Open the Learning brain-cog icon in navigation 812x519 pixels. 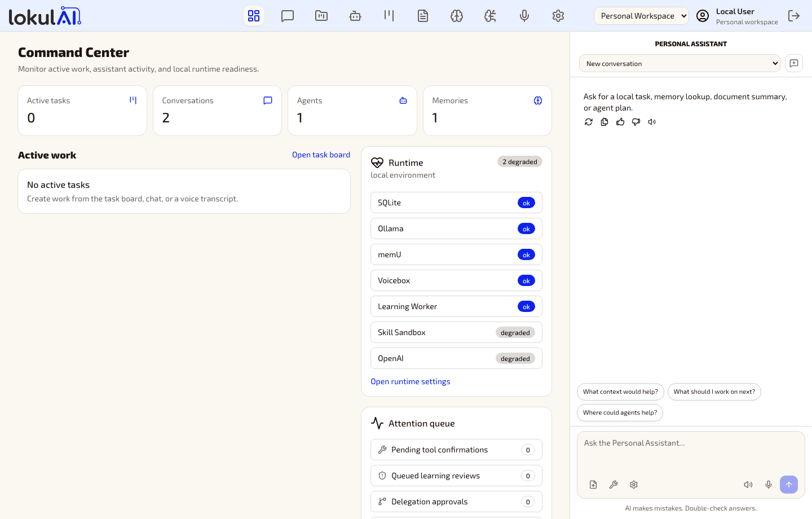[491, 16]
